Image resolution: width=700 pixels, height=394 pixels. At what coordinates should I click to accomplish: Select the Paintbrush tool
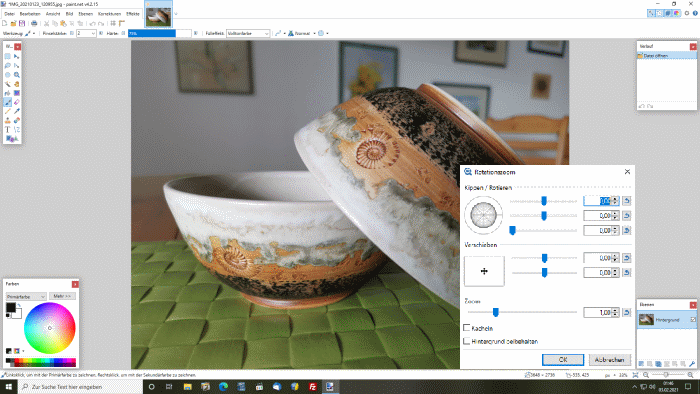(x=8, y=102)
